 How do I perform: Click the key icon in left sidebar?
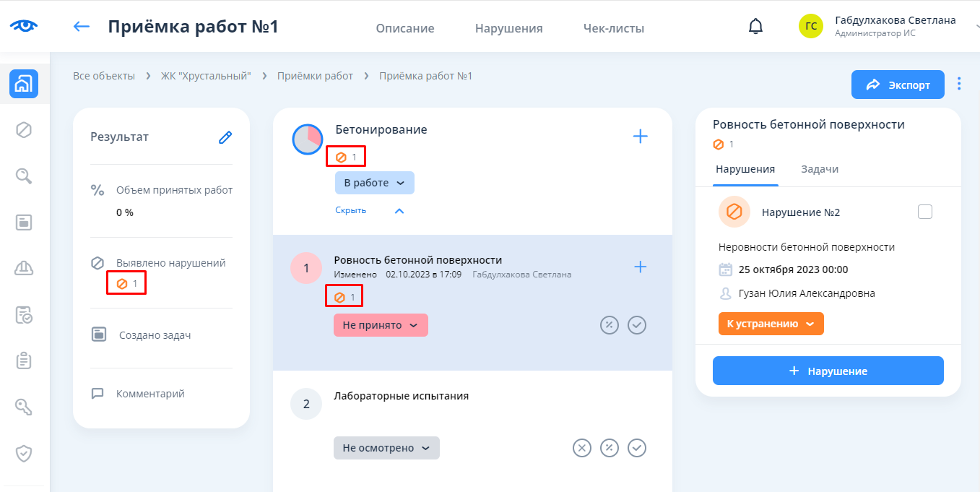tap(24, 407)
